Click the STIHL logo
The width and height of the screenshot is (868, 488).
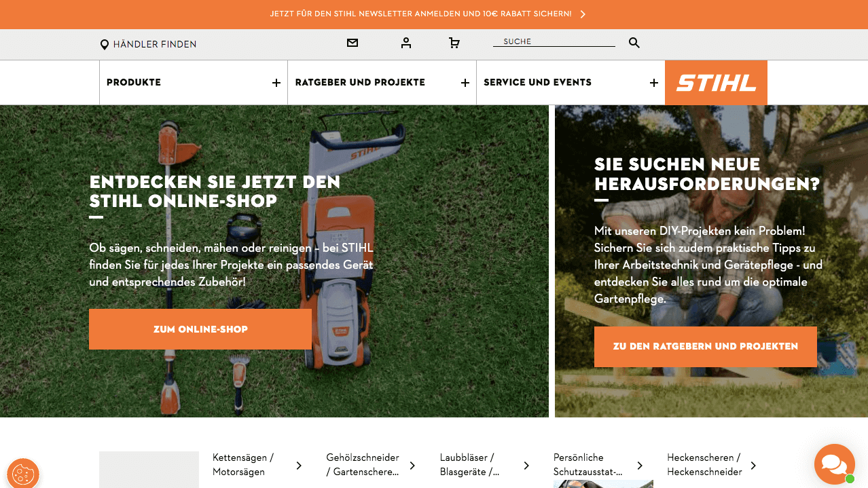pos(716,83)
